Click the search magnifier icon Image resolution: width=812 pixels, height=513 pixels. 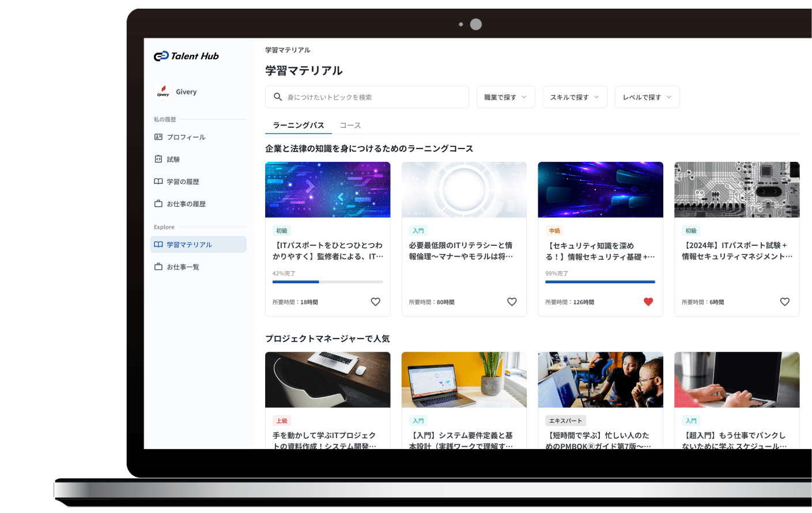click(x=278, y=97)
